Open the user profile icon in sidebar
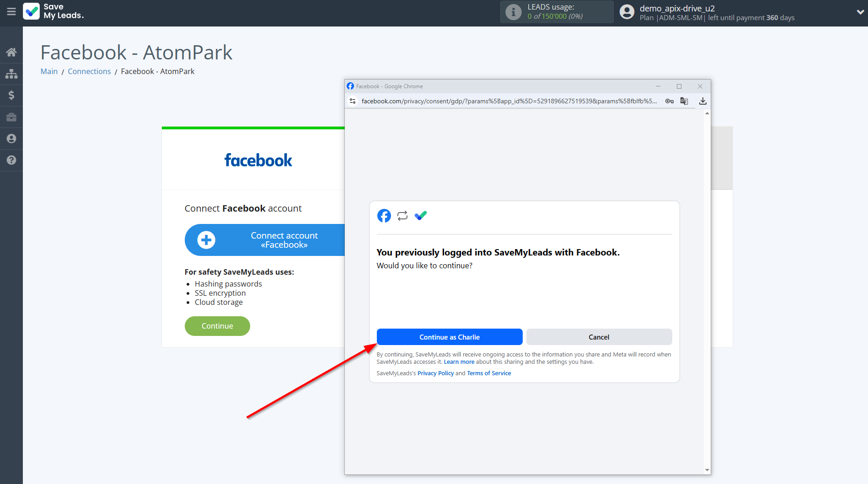The width and height of the screenshot is (868, 484). click(x=11, y=138)
